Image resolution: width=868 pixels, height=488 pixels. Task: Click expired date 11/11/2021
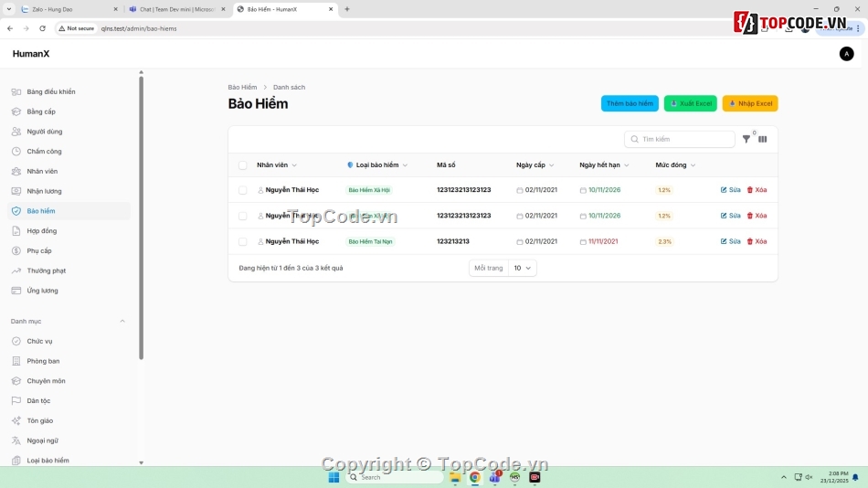click(603, 241)
